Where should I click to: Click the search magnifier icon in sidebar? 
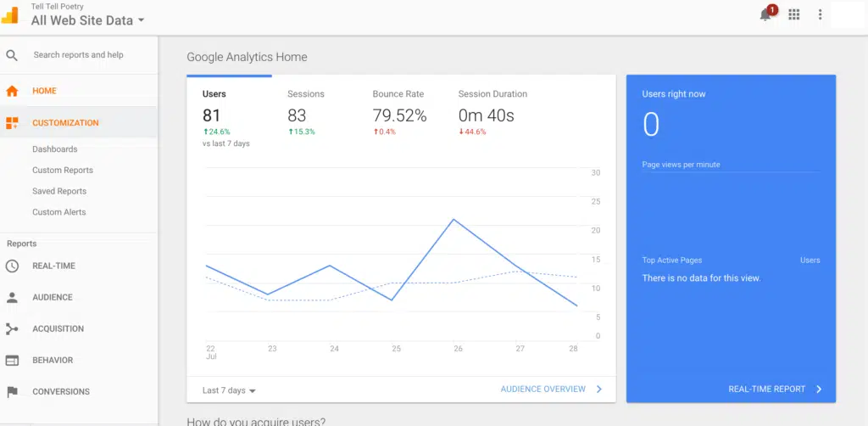pyautogui.click(x=12, y=55)
